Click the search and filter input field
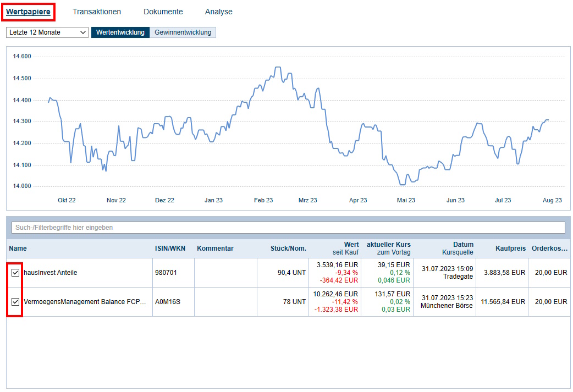Image resolution: width=573 pixels, height=392 pixels. click(288, 228)
